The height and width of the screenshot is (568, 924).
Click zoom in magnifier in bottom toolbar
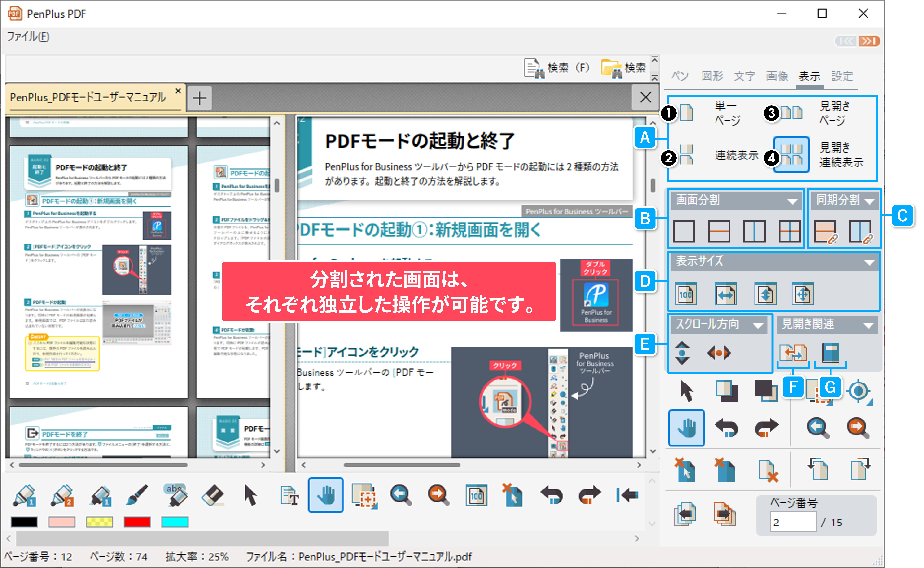point(439,495)
